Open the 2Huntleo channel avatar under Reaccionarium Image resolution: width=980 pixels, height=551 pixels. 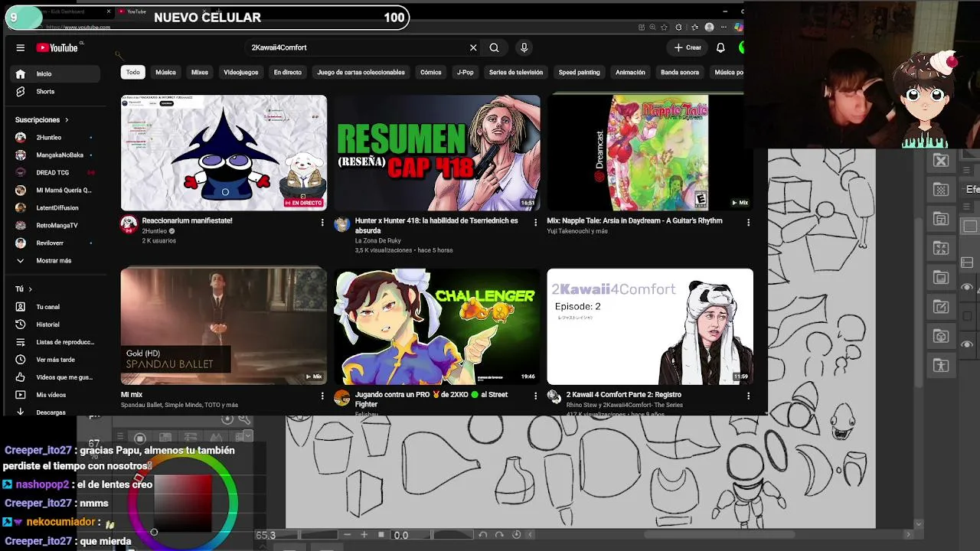(129, 224)
